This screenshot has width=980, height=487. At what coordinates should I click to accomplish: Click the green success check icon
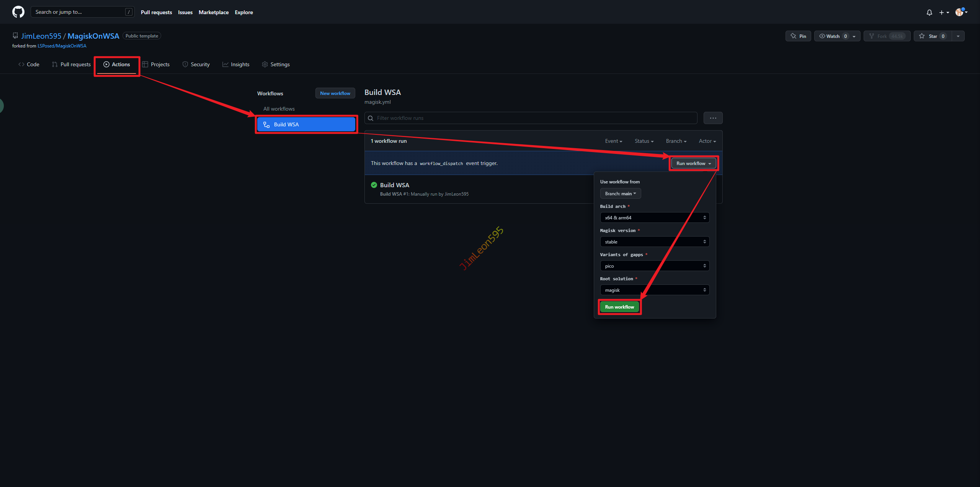coord(374,185)
